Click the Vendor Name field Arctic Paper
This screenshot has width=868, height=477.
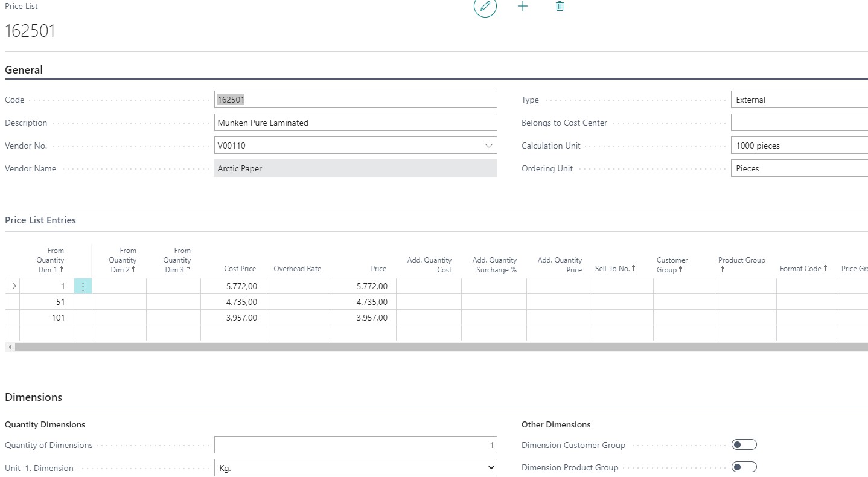[356, 168]
